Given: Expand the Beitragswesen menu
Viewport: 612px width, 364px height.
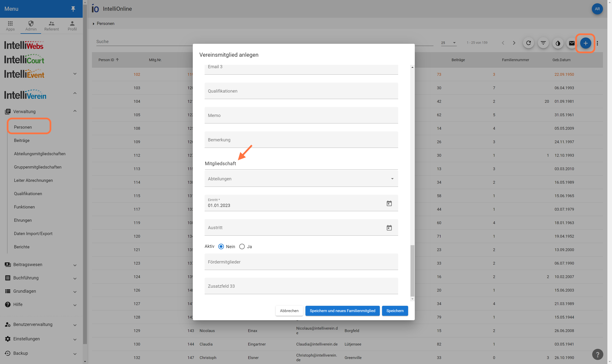Looking at the screenshot, I should 75,265.
